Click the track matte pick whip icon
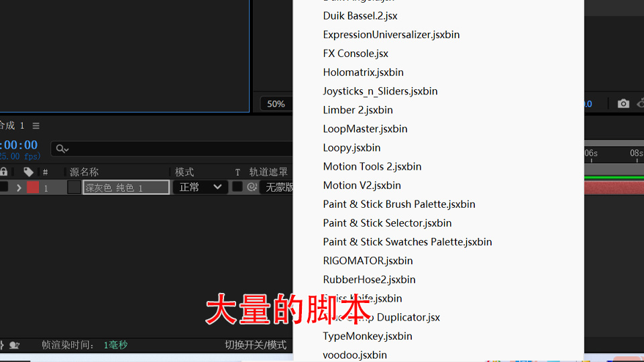Screen dimensions: 644x362 [x=252, y=187]
